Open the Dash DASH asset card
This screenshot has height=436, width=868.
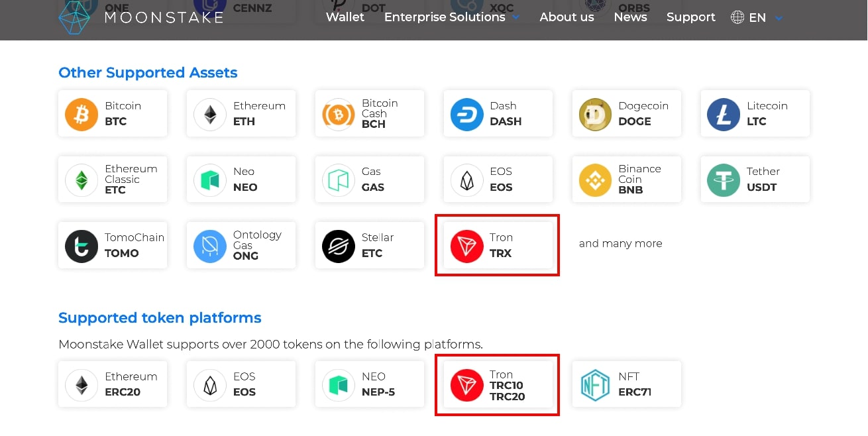click(x=466, y=113)
